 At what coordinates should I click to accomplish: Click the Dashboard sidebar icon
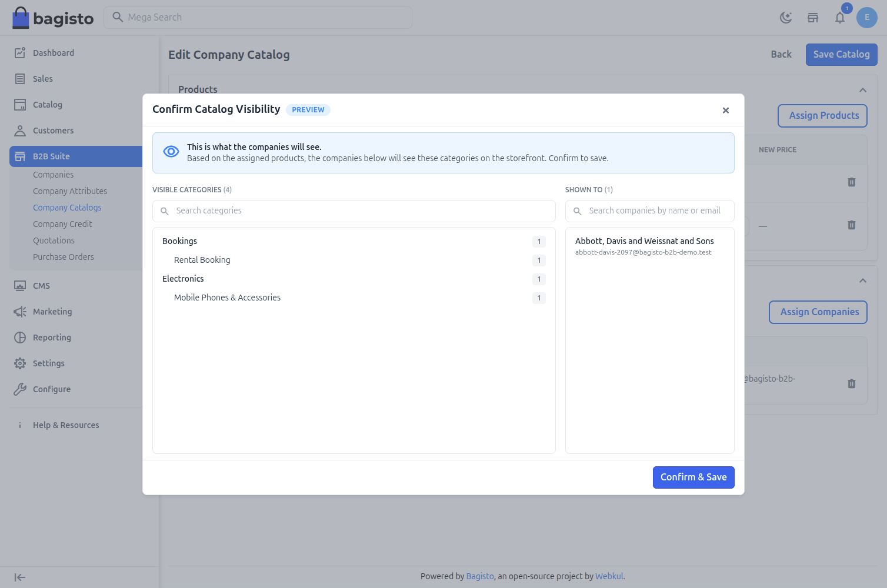20,53
